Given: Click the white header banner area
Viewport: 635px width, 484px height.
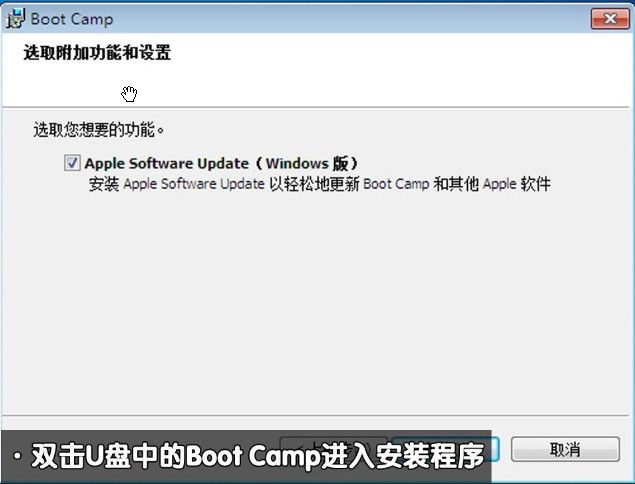Looking at the screenshot, I should click(x=316, y=70).
